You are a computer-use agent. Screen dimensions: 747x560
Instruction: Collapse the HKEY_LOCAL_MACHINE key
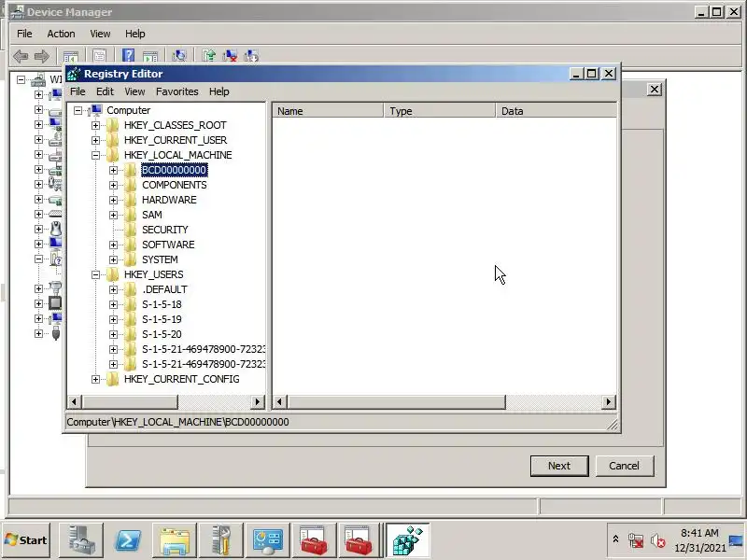coord(95,155)
